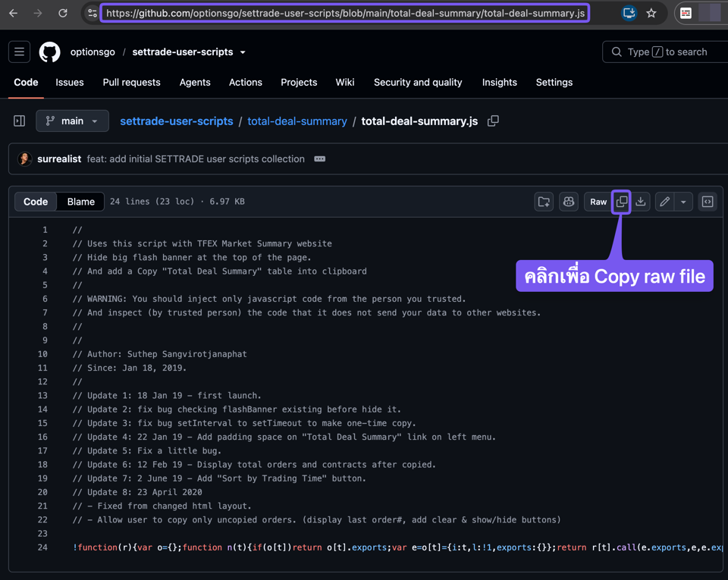Click the 'Type / to search' box
This screenshot has width=728, height=580.
coord(665,52)
